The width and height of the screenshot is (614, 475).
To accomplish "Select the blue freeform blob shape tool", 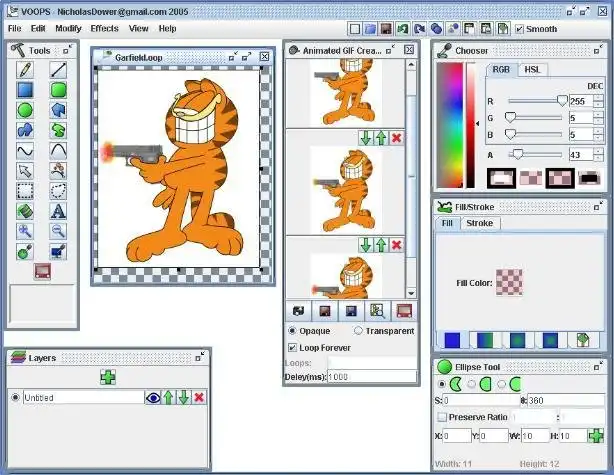I will pos(25,130).
